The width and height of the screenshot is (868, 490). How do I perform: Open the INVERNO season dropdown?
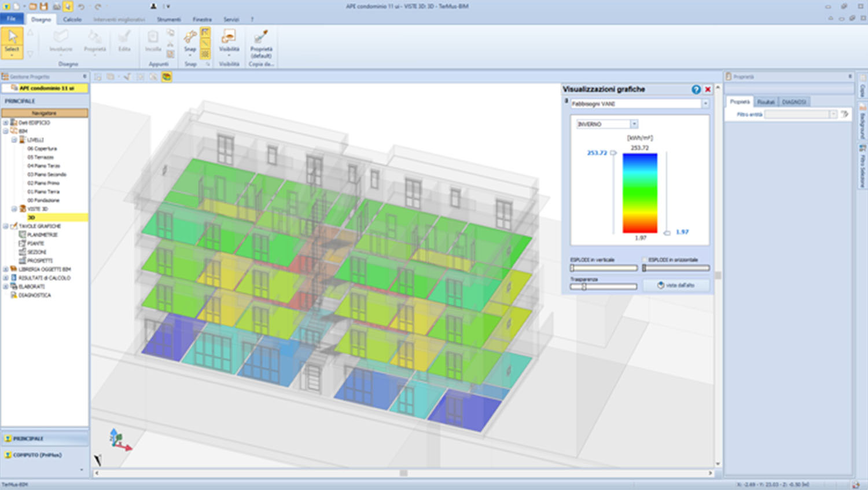[x=634, y=124]
